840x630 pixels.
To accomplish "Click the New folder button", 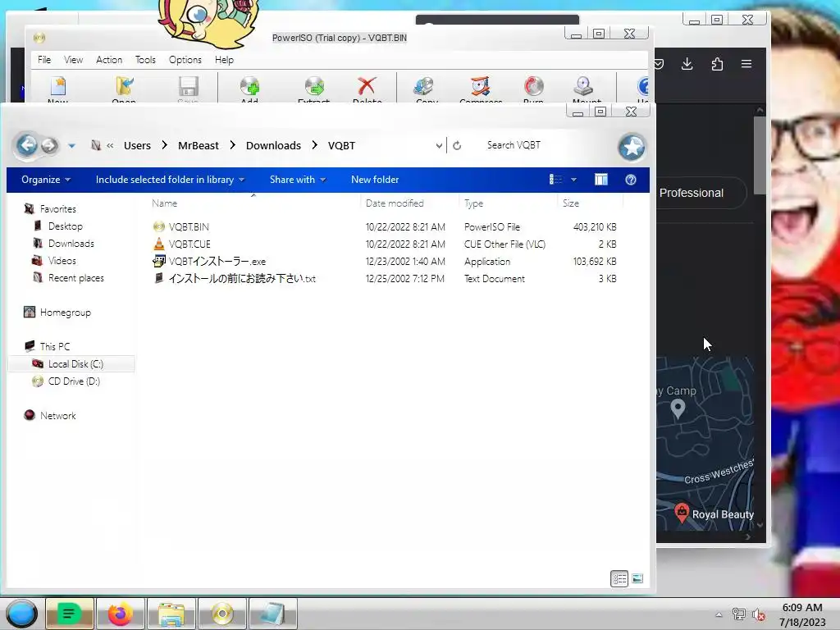I will tap(375, 180).
